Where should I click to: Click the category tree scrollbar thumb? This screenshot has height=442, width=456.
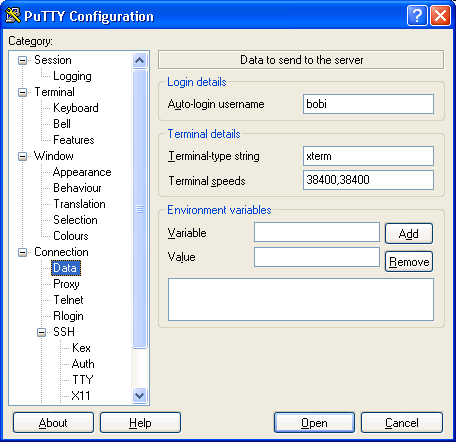click(139, 209)
